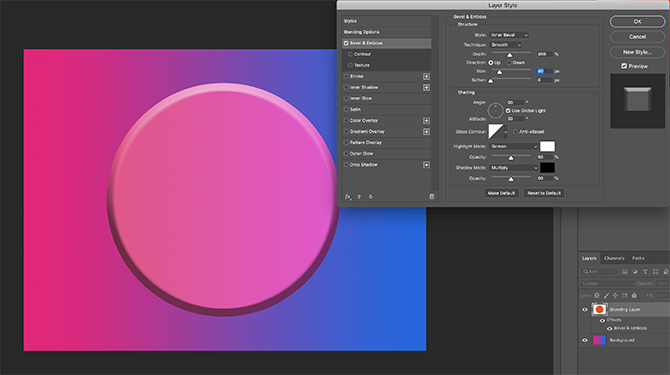Click the angle dial in Shading section
The image size is (670, 375).
(x=495, y=111)
